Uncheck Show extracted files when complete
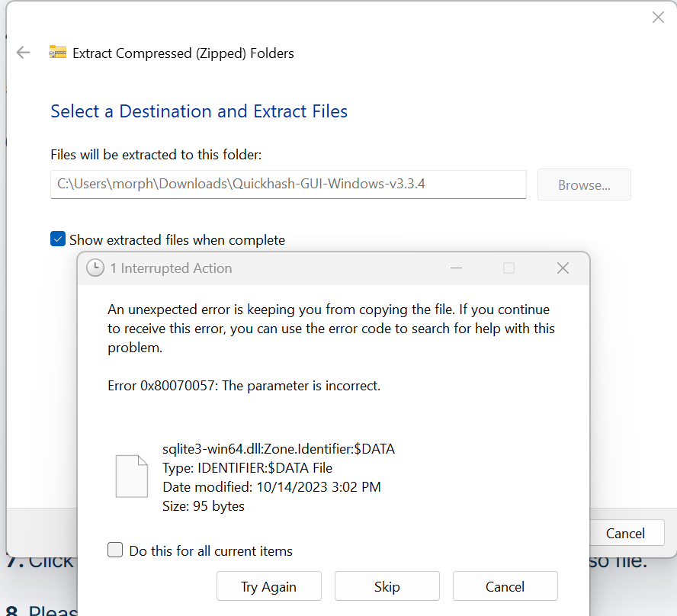 pos(58,239)
